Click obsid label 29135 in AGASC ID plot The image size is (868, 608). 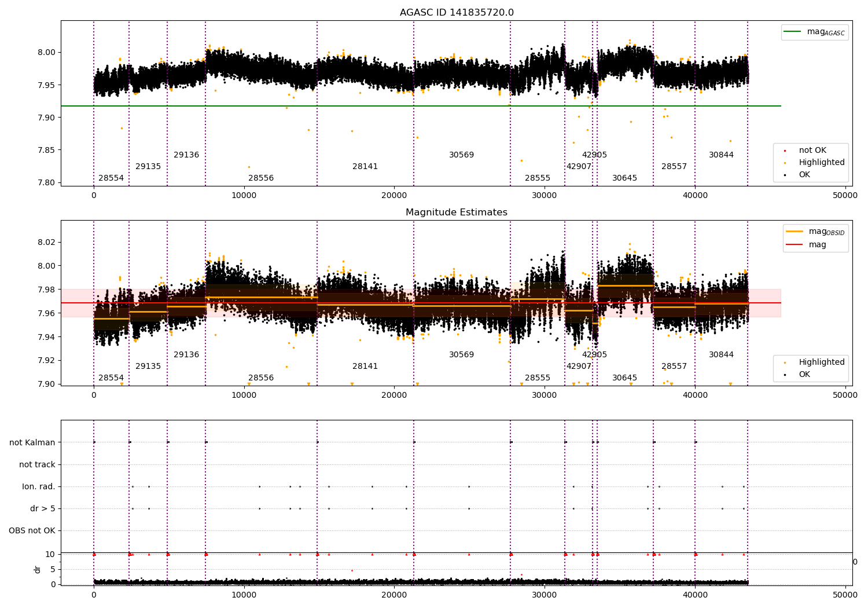148,167
